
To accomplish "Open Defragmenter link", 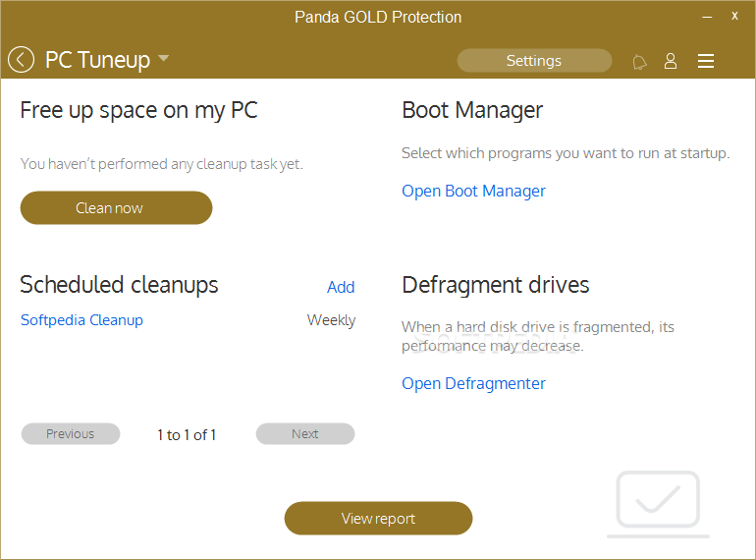I will tap(473, 383).
